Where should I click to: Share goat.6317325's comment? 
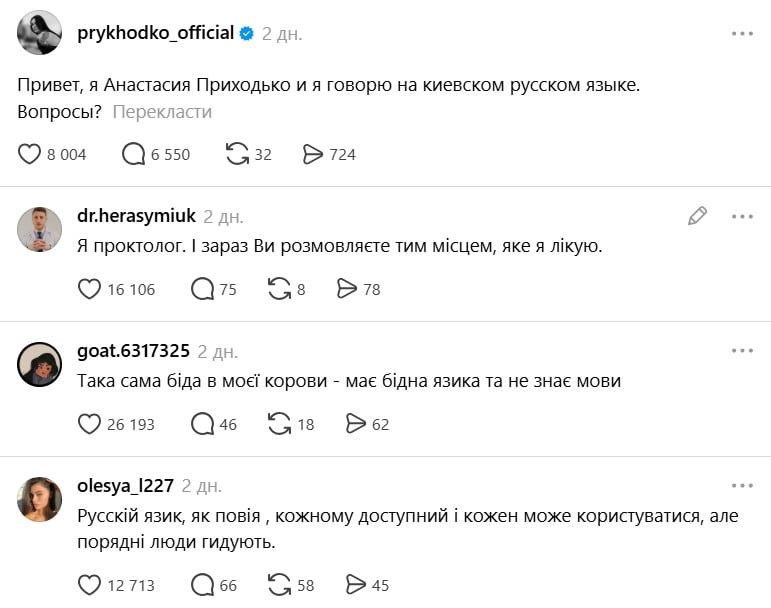pyautogui.click(x=355, y=424)
